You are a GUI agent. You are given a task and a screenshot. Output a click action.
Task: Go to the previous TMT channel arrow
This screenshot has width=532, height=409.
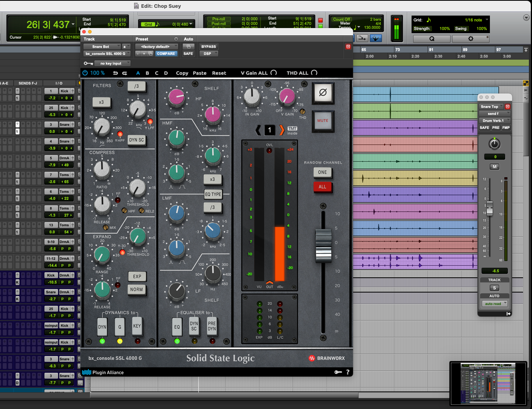tap(258, 130)
